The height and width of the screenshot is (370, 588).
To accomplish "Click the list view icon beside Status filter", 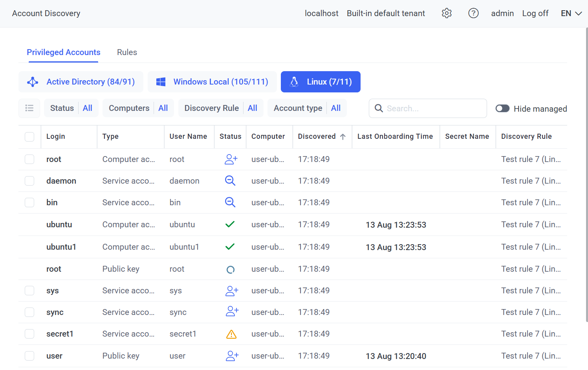I will coord(29,108).
